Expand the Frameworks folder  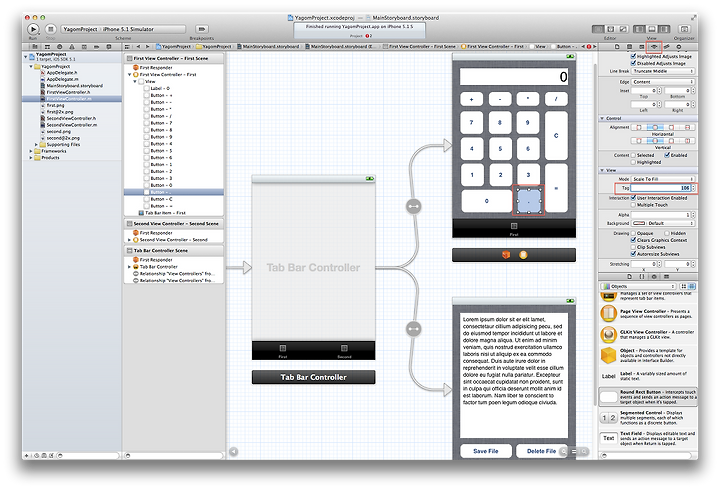[31, 151]
